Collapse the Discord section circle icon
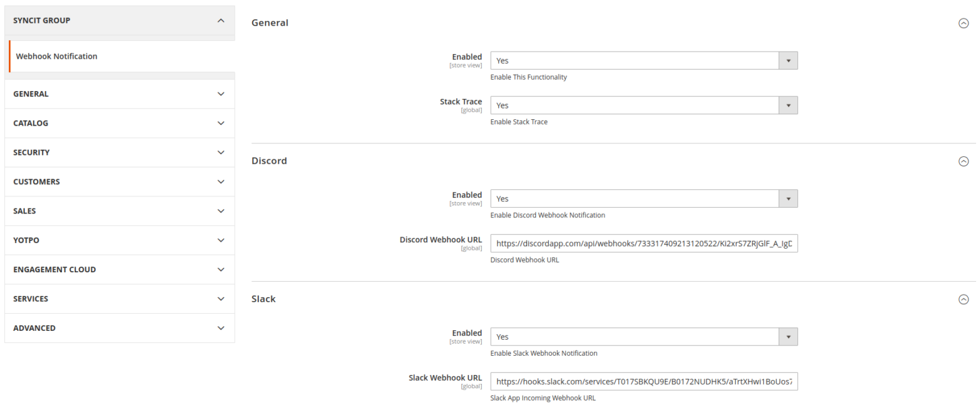 (963, 161)
